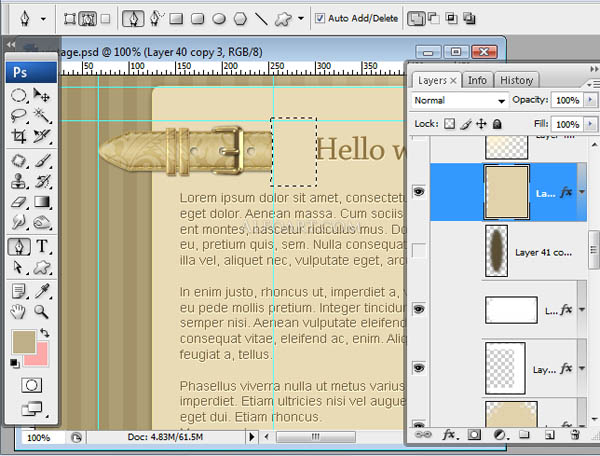
Task: Click Add layer mask button
Action: tap(474, 435)
